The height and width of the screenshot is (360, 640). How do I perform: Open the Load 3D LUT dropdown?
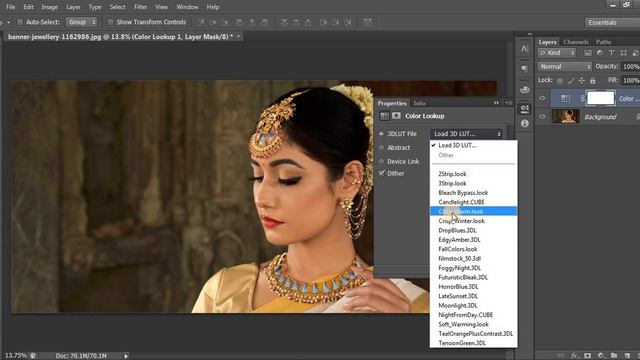click(466, 134)
